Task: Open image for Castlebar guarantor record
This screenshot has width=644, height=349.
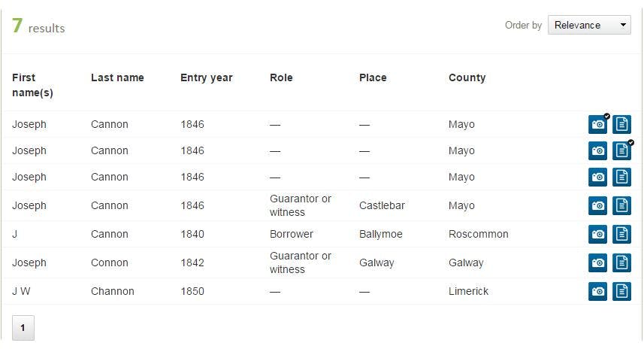Action: click(x=597, y=205)
